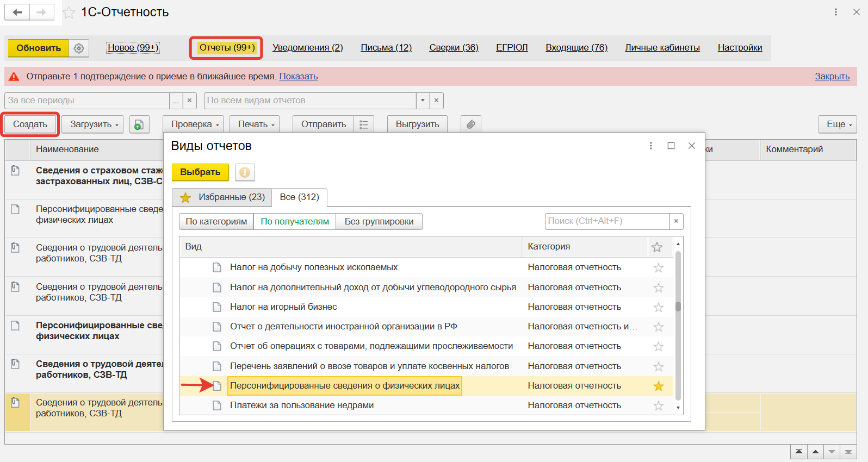Image resolution: width=868 pixels, height=462 pixels.
Task: Open Сверки (36) section
Action: (x=454, y=48)
